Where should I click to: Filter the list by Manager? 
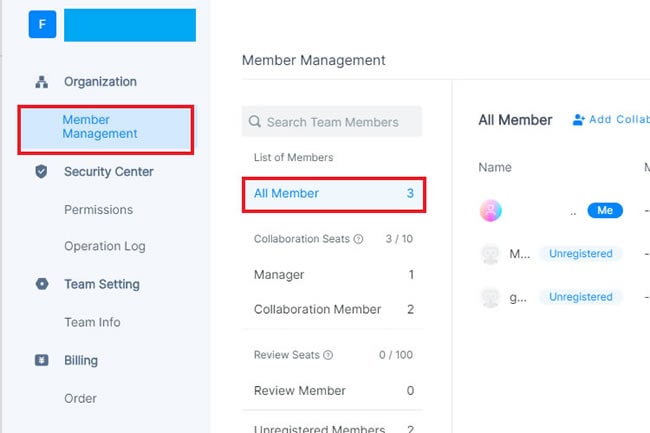pos(334,275)
